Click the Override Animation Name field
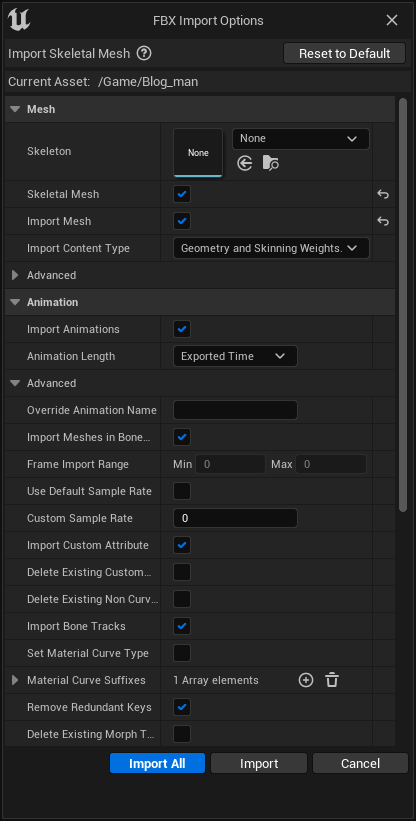The height and width of the screenshot is (821, 416). click(235, 410)
